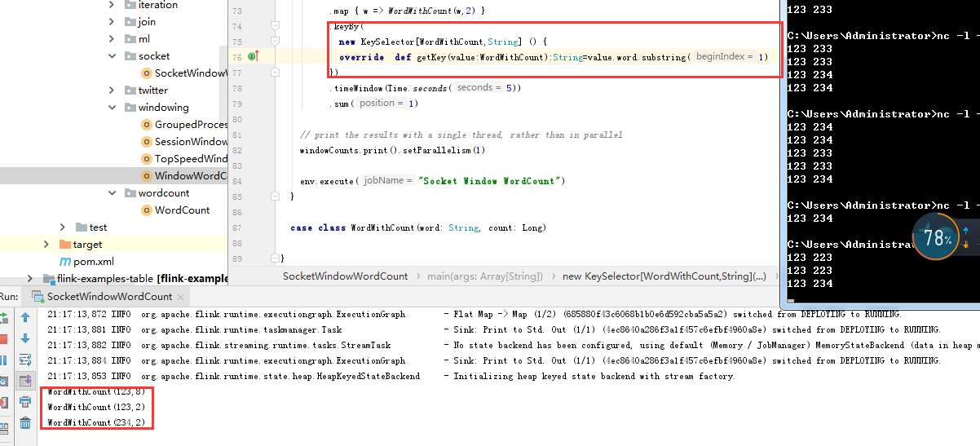Collapse the wordcount folder
The image size is (980, 446).
click(x=112, y=193)
